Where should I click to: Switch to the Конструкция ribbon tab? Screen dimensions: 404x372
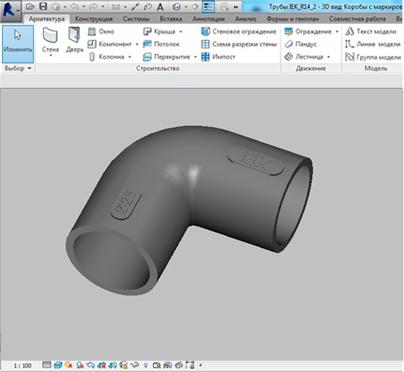pyautogui.click(x=94, y=19)
